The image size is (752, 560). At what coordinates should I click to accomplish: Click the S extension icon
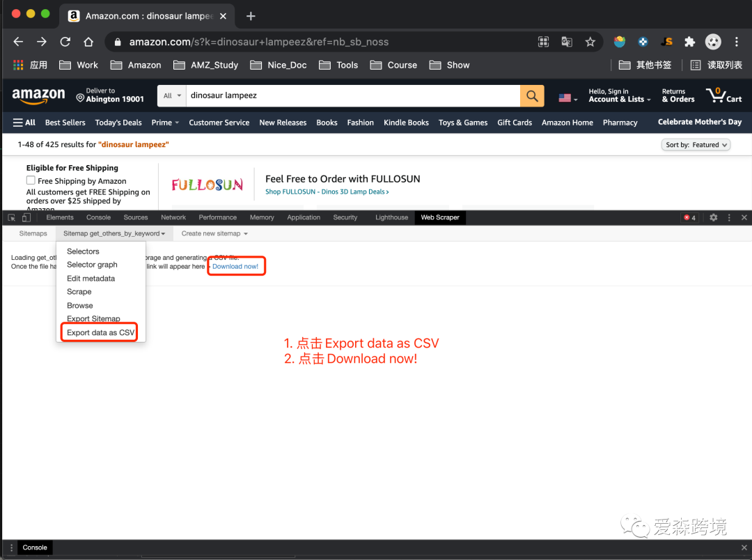[666, 42]
